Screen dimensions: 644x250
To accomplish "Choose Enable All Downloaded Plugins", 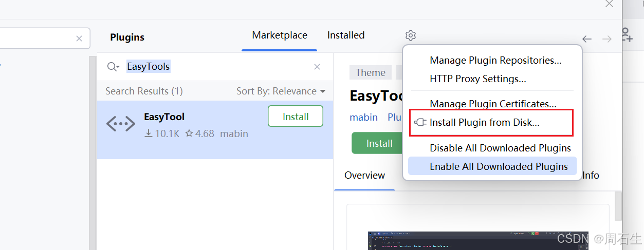I will [492, 166].
